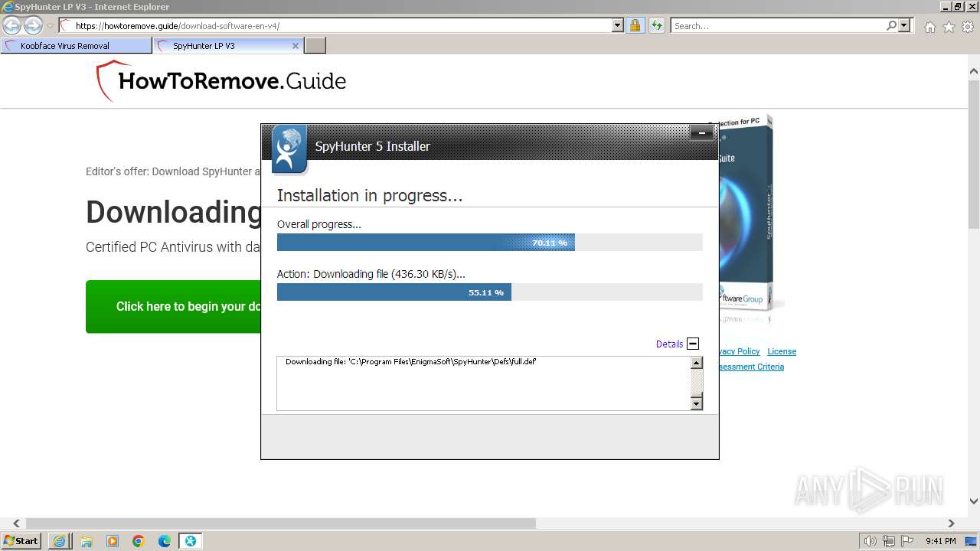
Task: Click the HowToRemove.Guide logo
Action: pyautogui.click(x=220, y=81)
